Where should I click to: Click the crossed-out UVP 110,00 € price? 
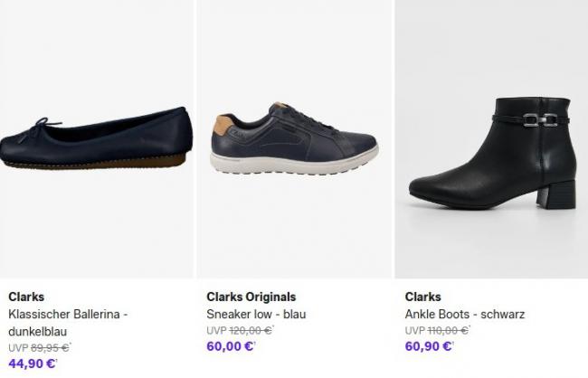[437, 330]
